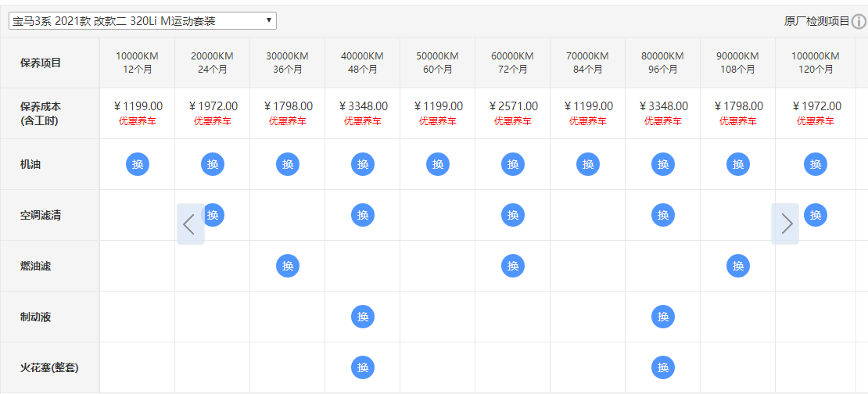868x394 pixels.
Task: Open 优惠养车 link under ¥1199.00 at 10000KM
Action: pyautogui.click(x=138, y=121)
